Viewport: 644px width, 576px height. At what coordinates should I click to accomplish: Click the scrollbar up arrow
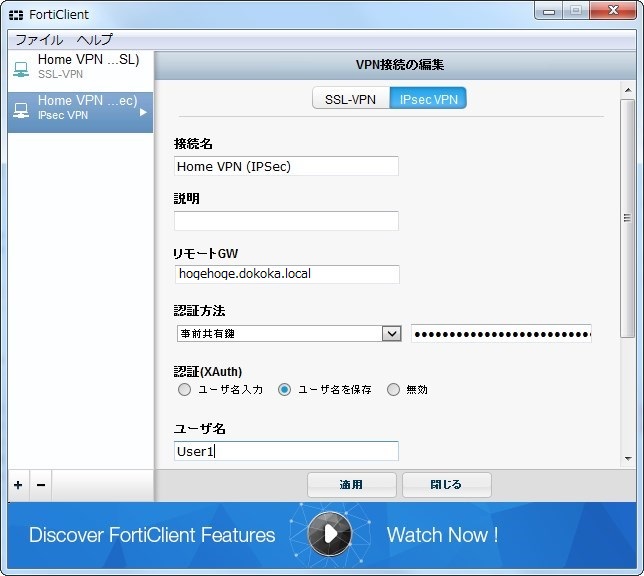[x=628, y=90]
